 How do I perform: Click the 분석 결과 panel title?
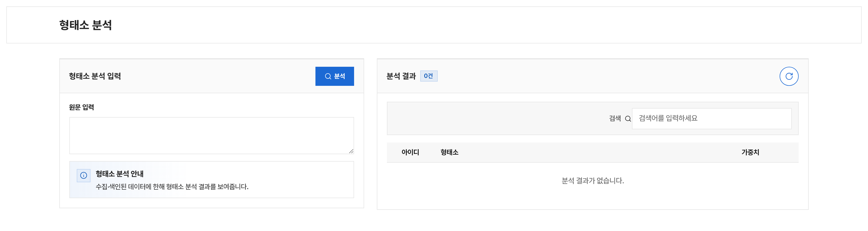point(401,76)
